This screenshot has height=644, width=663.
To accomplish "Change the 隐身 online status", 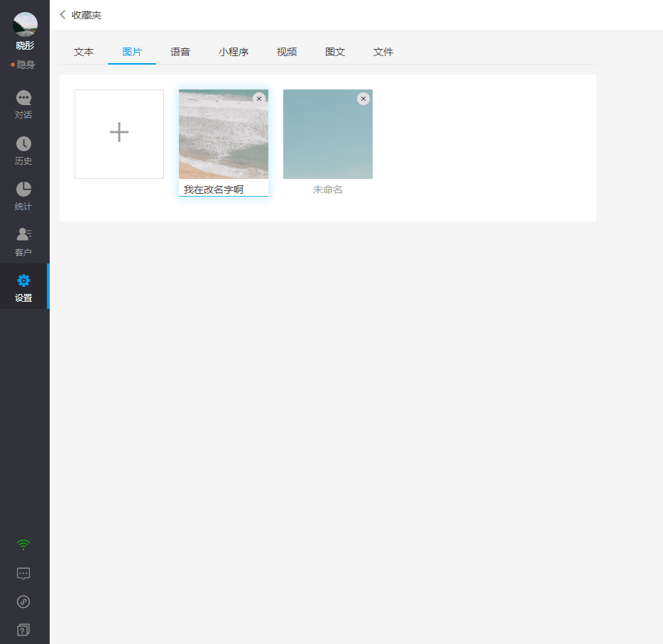I will pyautogui.click(x=23, y=65).
